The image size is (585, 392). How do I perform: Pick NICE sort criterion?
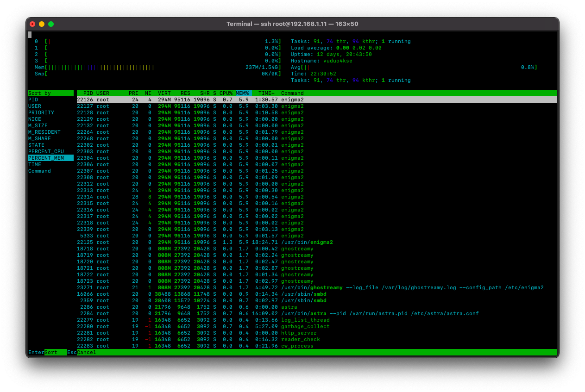(35, 119)
